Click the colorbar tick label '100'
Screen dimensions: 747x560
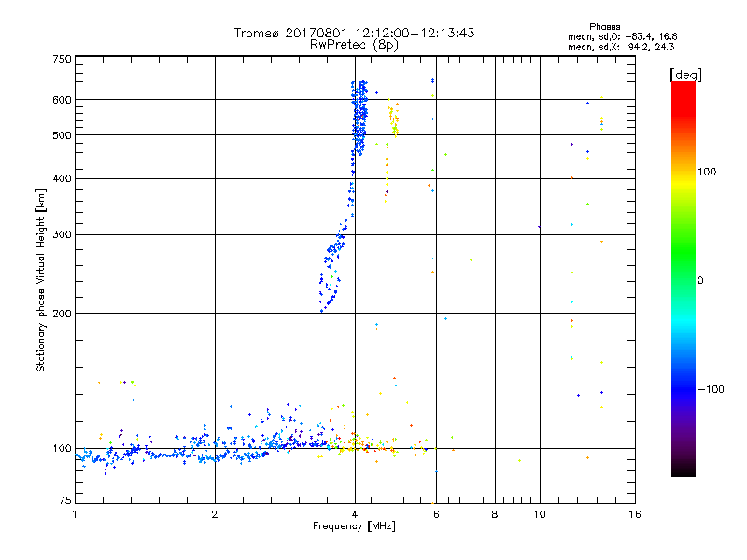click(x=707, y=172)
